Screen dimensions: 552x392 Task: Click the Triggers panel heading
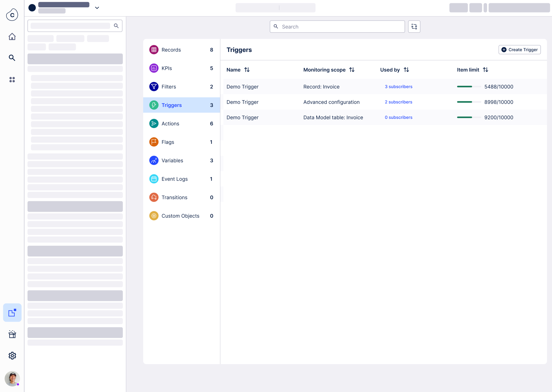click(239, 50)
